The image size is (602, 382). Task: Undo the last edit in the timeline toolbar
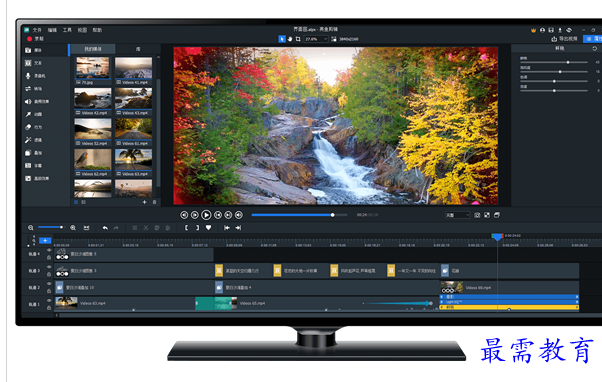click(x=105, y=228)
